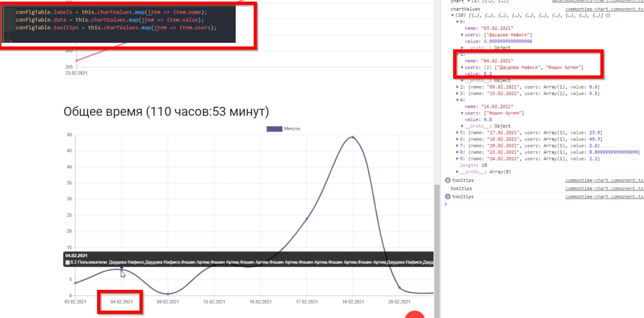
Task: Expand array item 5 dated 17.02.2021
Action: coord(457,133)
